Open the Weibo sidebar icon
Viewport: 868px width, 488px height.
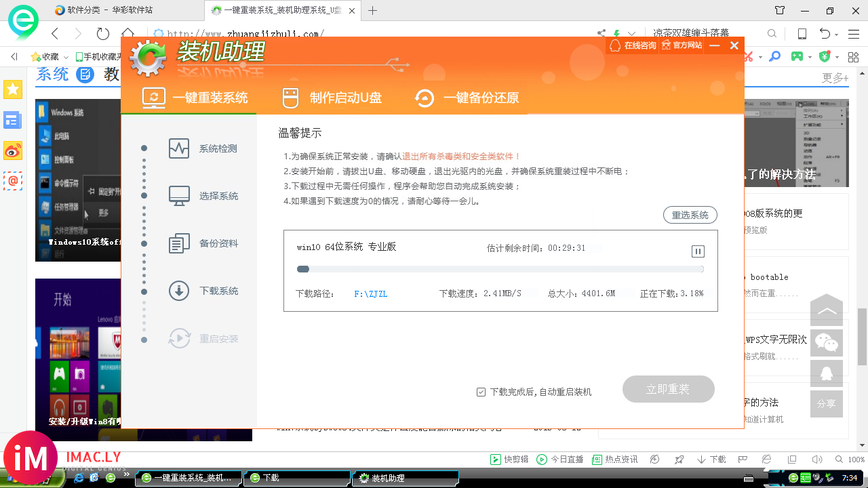point(13,150)
